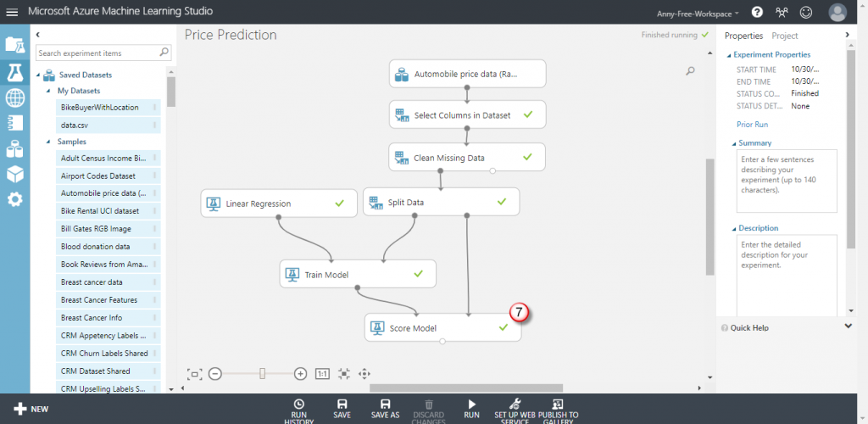Click the canvas vertical scrollbar
The width and height of the screenshot is (868, 424).
coord(709,217)
